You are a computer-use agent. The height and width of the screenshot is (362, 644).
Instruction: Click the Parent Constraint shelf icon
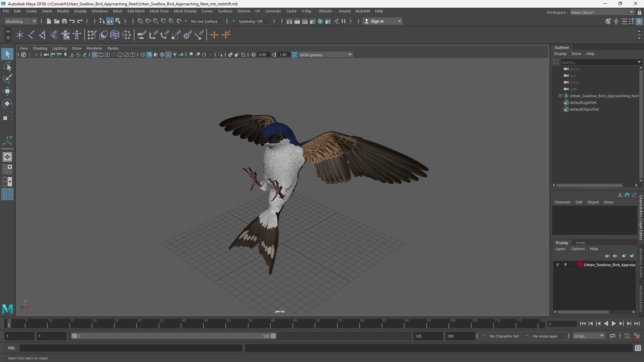pos(142,35)
